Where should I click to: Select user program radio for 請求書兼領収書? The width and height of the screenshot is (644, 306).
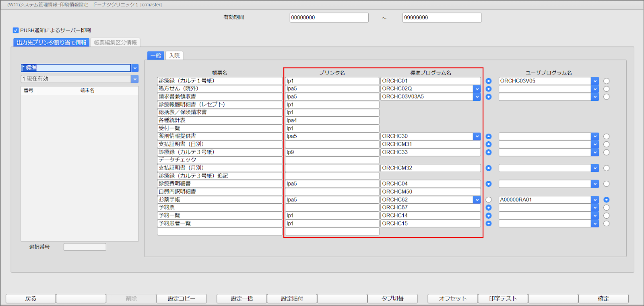(x=607, y=97)
